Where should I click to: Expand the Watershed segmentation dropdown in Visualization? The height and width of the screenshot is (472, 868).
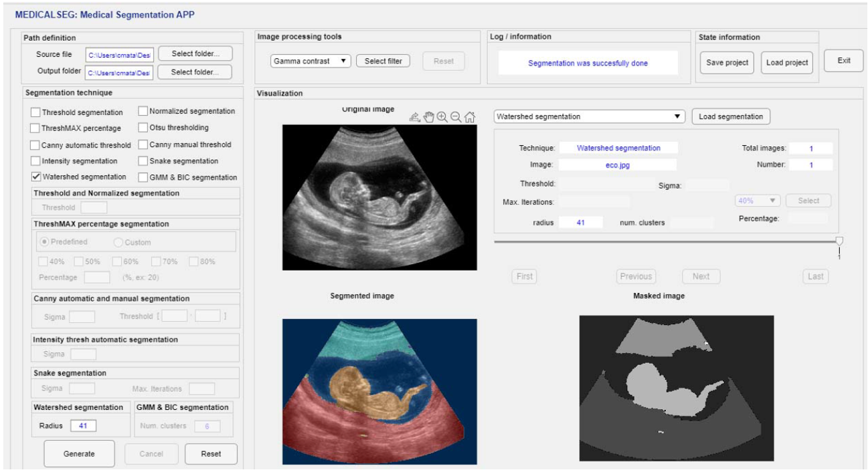[x=589, y=116]
